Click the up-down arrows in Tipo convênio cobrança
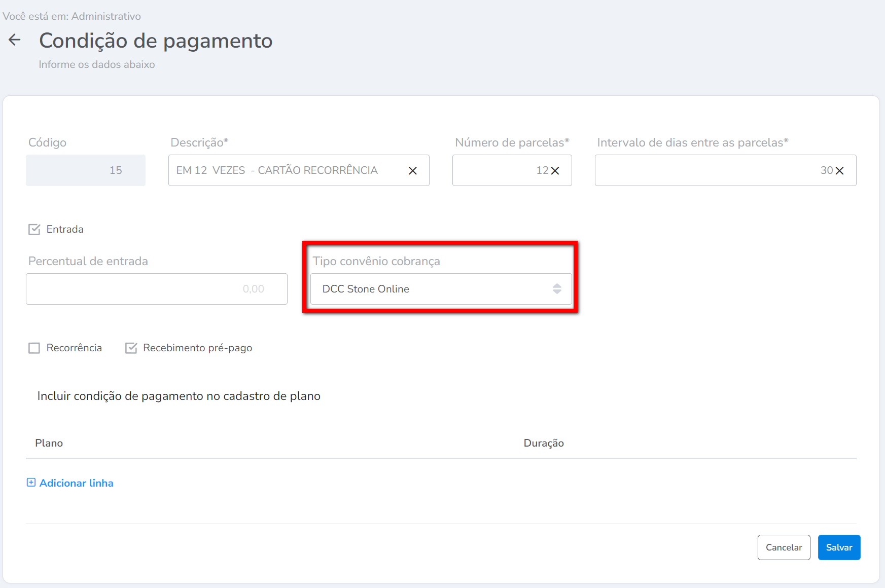 pos(557,289)
